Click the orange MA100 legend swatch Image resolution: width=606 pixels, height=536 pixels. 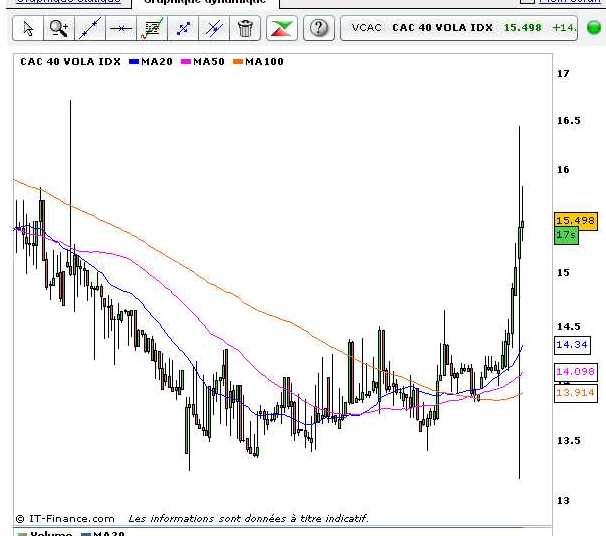pyautogui.click(x=238, y=62)
